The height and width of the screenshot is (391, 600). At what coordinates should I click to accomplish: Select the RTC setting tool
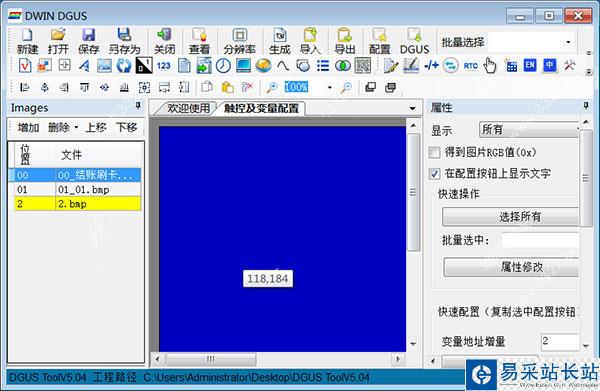470,66
